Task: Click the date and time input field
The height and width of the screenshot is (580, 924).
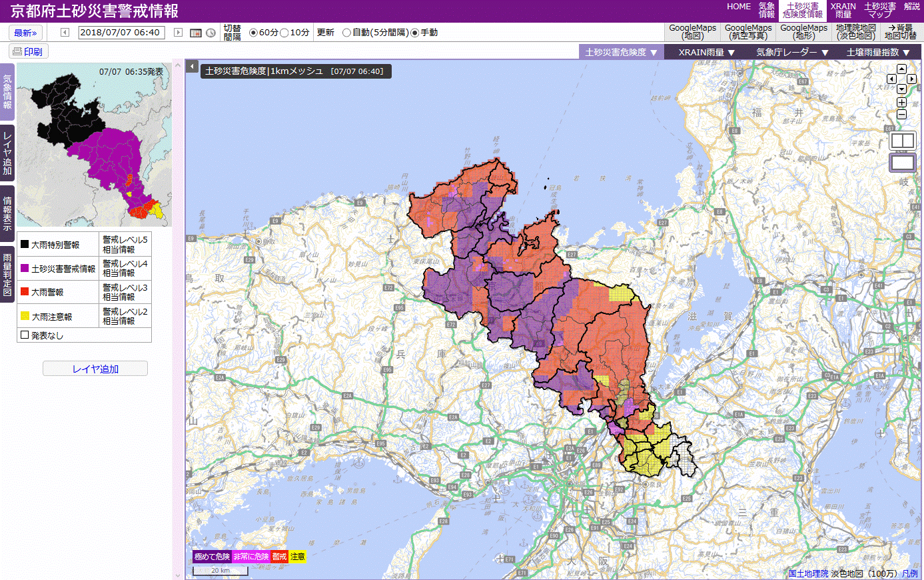Action: tap(121, 33)
